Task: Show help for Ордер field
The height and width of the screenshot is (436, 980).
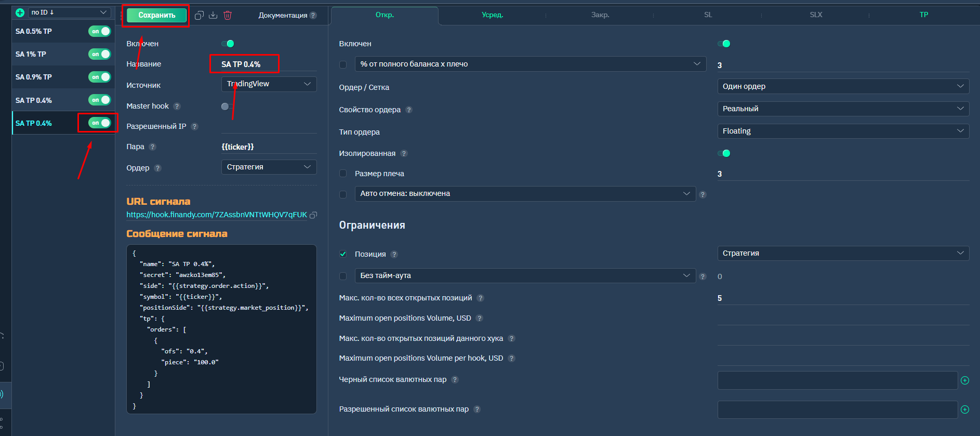Action: coord(157,168)
